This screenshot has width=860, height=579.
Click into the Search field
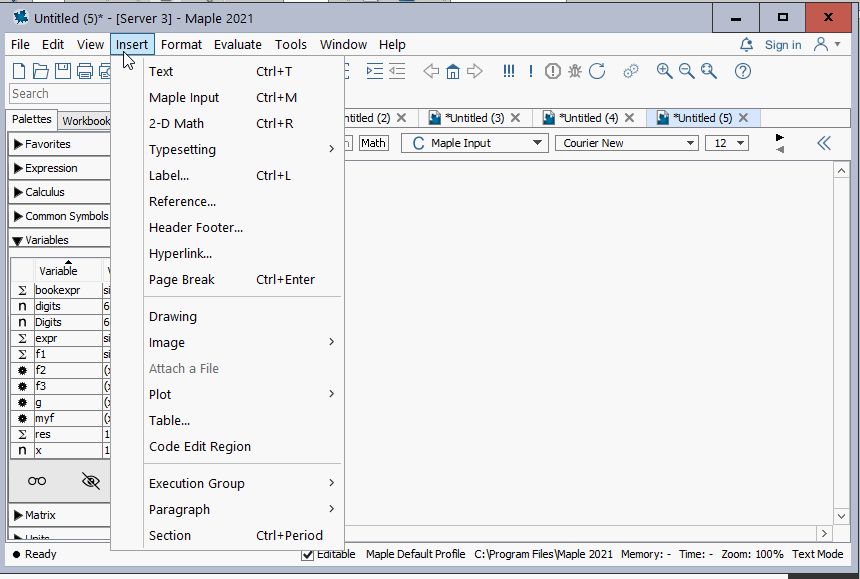tap(60, 94)
